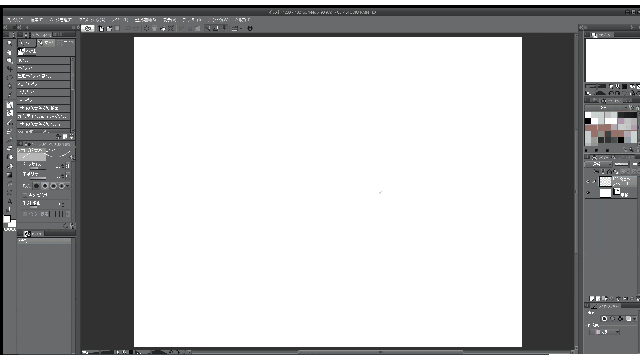The image size is (640, 360).
Task: Open CLIP STUDIO from the command bar
Action: click(x=87, y=28)
